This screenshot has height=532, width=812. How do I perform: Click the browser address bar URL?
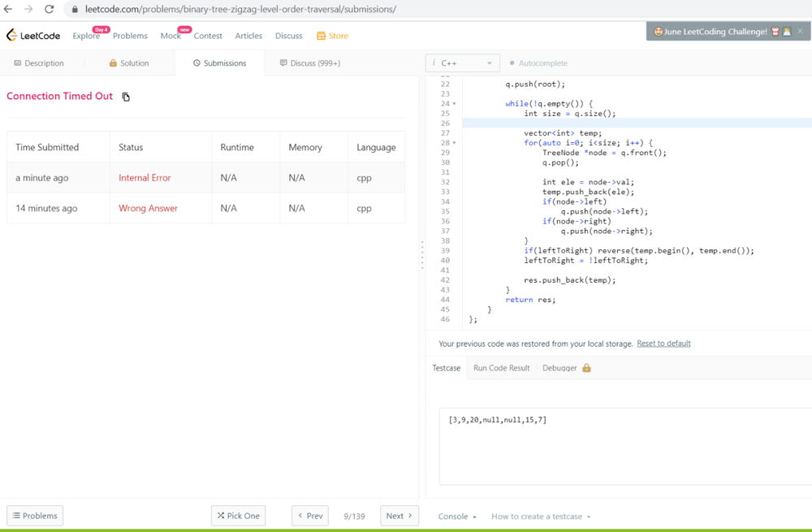click(x=241, y=9)
